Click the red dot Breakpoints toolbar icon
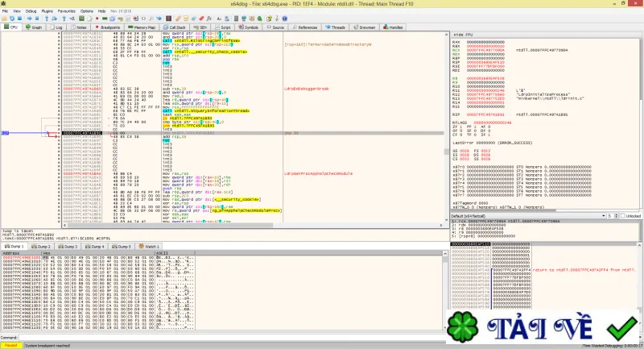The image size is (644, 349). pos(97,19)
